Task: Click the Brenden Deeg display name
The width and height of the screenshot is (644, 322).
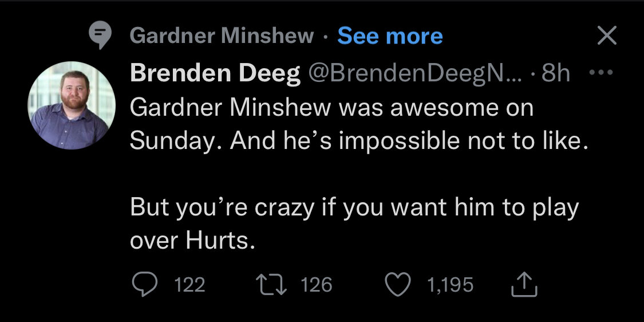Action: click(x=215, y=74)
